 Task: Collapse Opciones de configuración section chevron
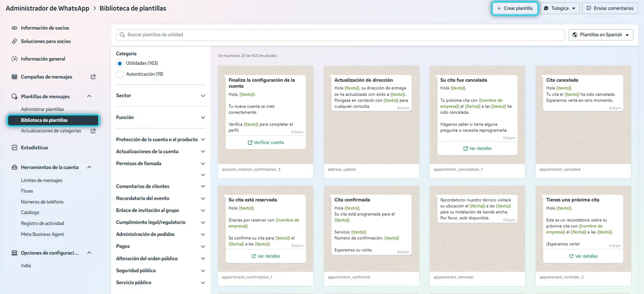coord(89,253)
